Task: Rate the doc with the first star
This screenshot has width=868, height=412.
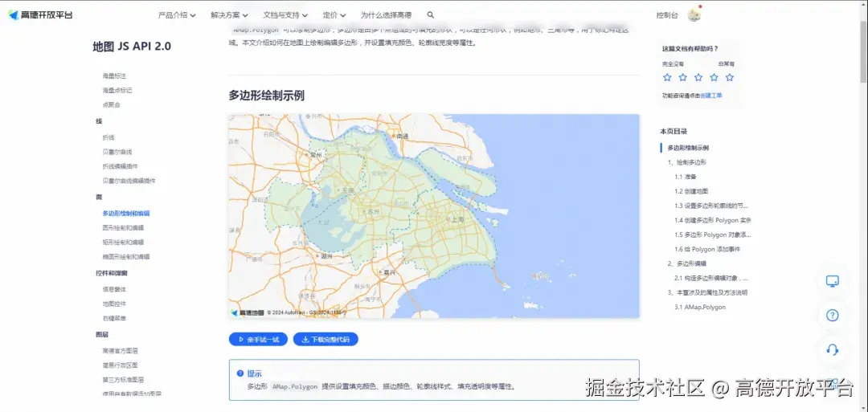Action: [x=667, y=77]
